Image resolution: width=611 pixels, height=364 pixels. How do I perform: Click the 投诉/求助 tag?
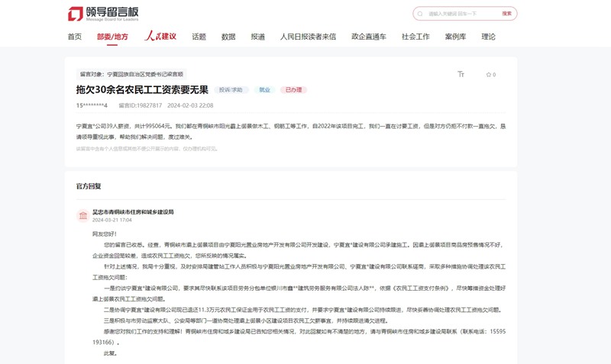(x=231, y=90)
